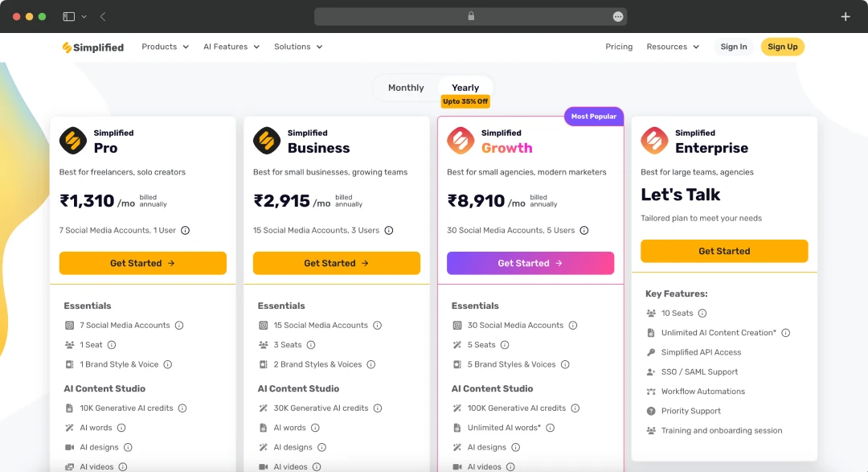Select Yearly billing with 35% off
This screenshot has width=868, height=472.
click(x=466, y=88)
